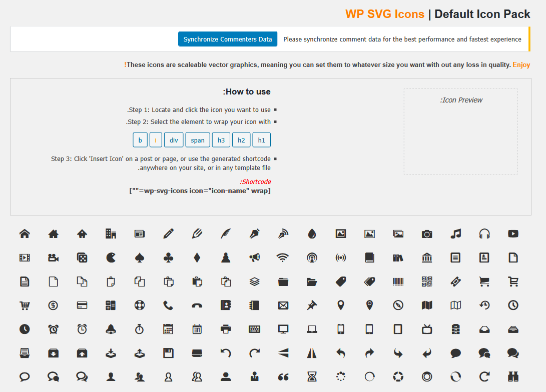
Task: Pick the phone handset icon
Action: pos(168,305)
